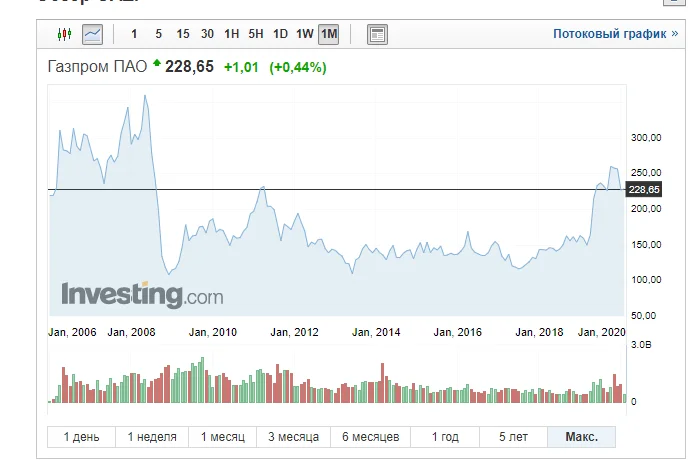Viewport: 696px width, 469px height.
Task: Click the 228,65 current price marker
Action: (x=644, y=190)
